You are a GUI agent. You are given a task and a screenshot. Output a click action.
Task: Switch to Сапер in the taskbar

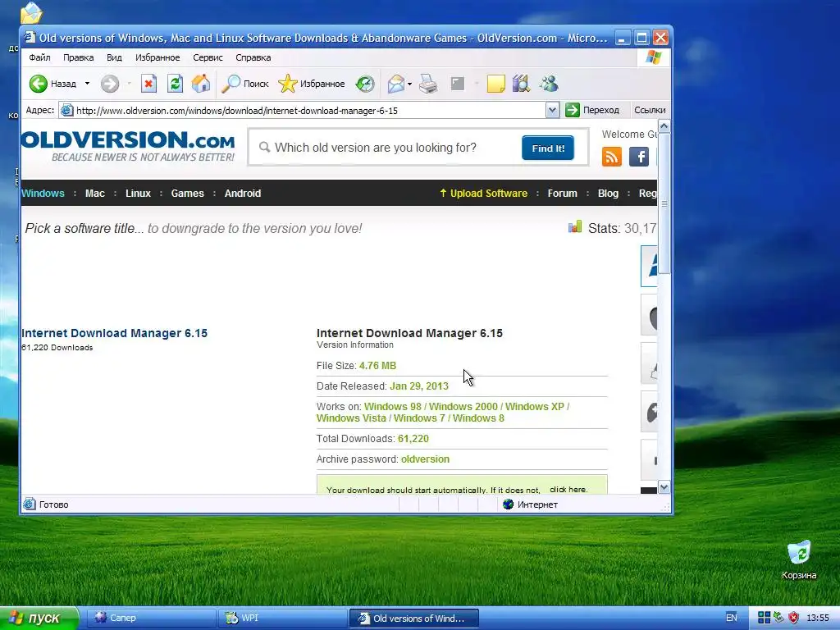click(x=152, y=618)
